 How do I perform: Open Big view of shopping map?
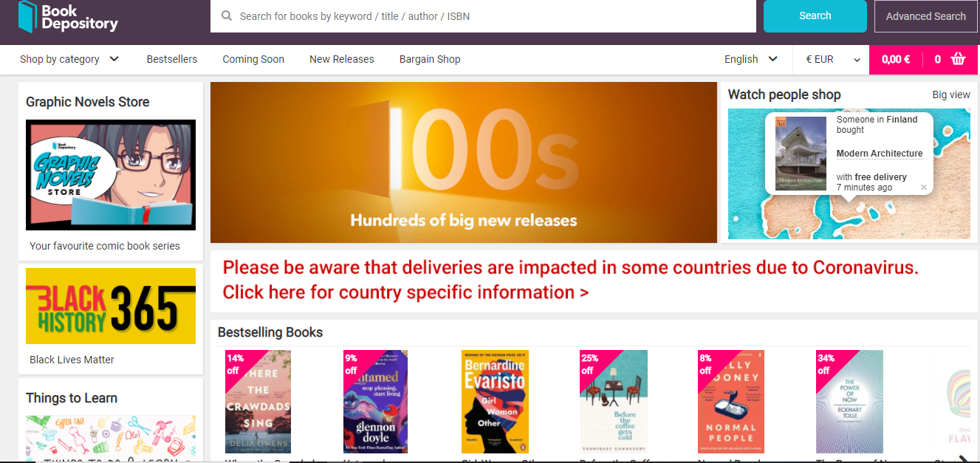click(951, 95)
